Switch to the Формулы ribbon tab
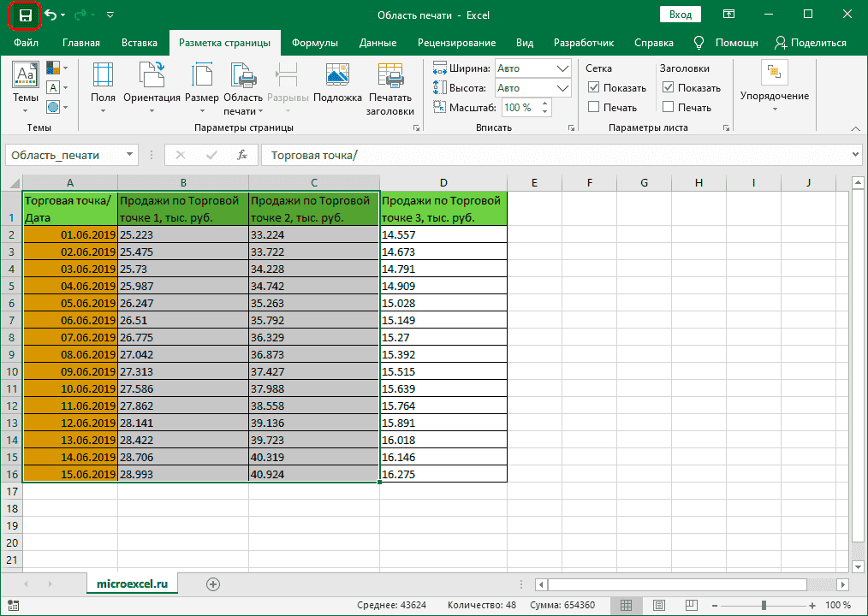 [314, 43]
